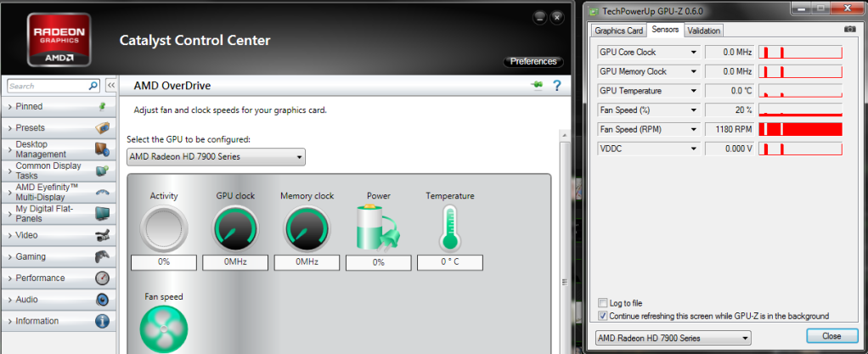868x354 pixels.
Task: Take GPU-Z screenshot with camera icon
Action: click(849, 30)
